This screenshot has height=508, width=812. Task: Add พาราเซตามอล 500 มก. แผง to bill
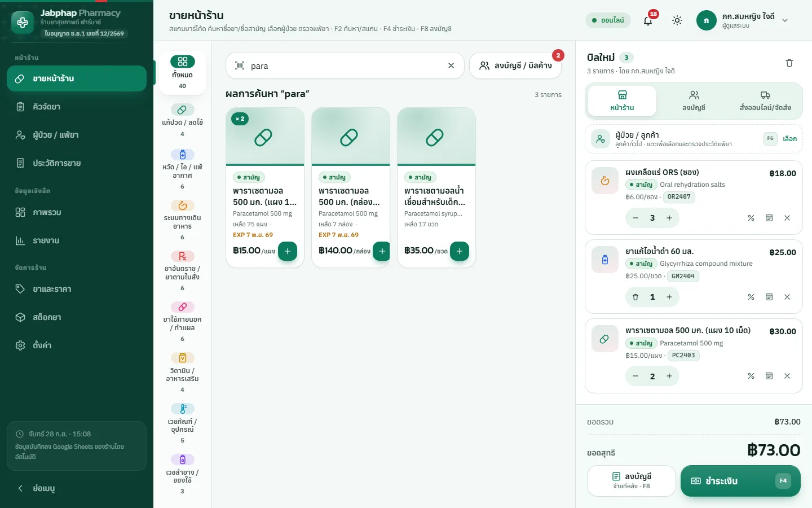coord(288,251)
